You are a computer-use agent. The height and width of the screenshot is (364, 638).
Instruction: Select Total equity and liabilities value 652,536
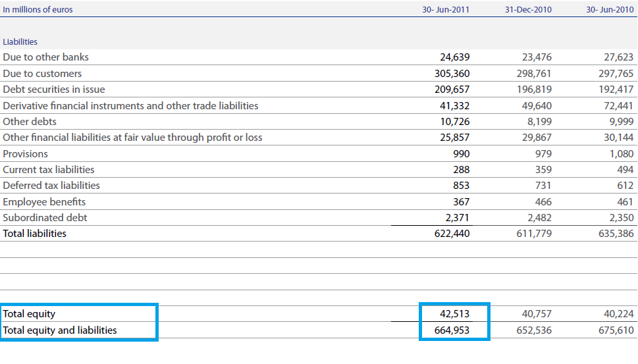[x=534, y=330]
